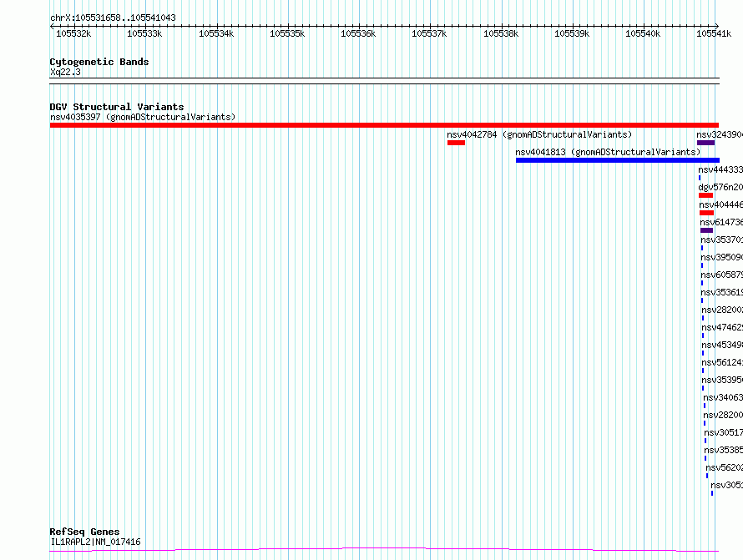Click the nsv56202 variant label
Image resolution: width=743 pixels, height=560 pixels.
(x=725, y=467)
